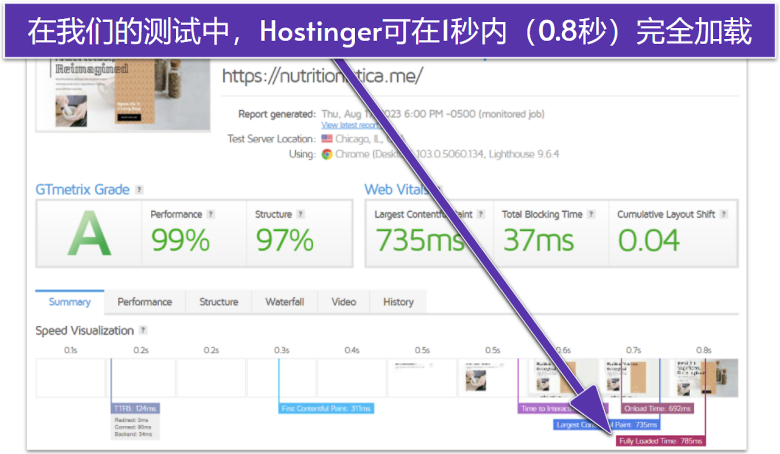Click the Performance score help icon
The width and height of the screenshot is (780, 454).
210,214
